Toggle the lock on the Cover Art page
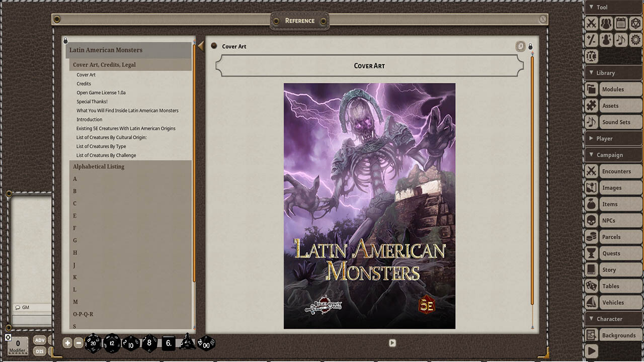This screenshot has height=362, width=644. (530, 46)
